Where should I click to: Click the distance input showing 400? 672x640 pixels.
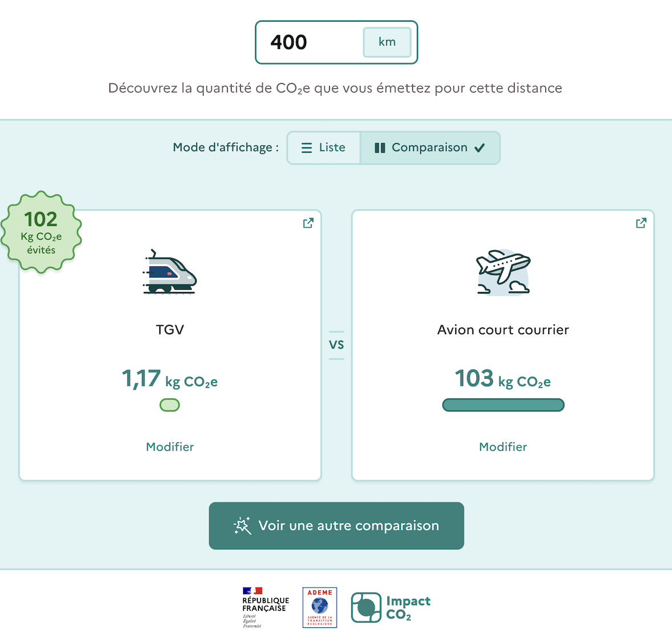coord(308,42)
